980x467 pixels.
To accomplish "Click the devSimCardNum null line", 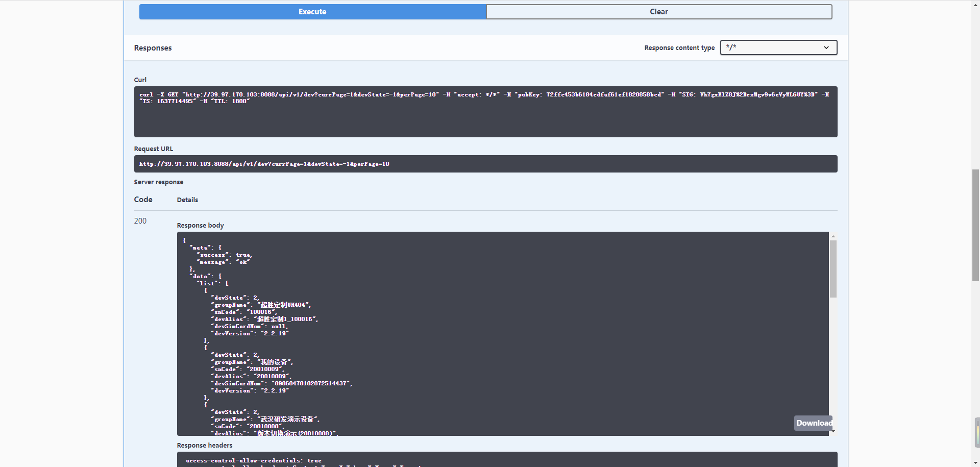I will [x=250, y=327].
